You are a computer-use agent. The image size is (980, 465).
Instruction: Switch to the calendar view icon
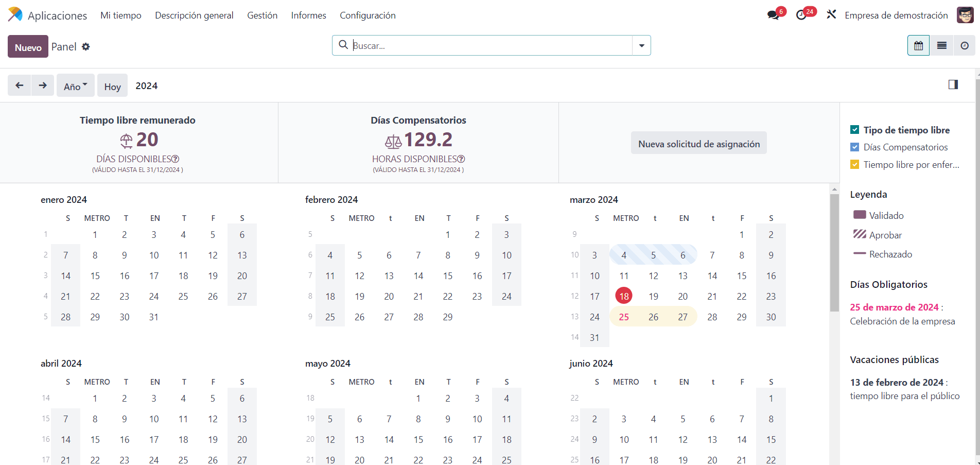(918, 45)
